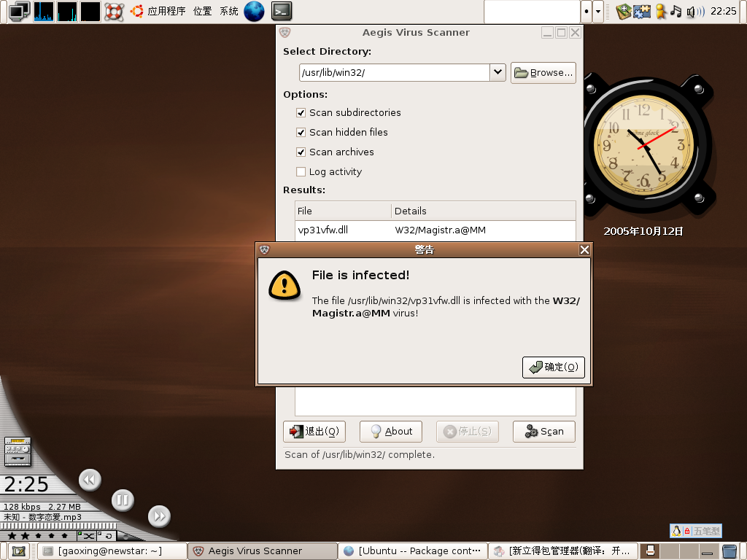Viewport: 747px width, 560px height.
Task: Toggle repeat in the music player
Action: pyautogui.click(x=107, y=536)
